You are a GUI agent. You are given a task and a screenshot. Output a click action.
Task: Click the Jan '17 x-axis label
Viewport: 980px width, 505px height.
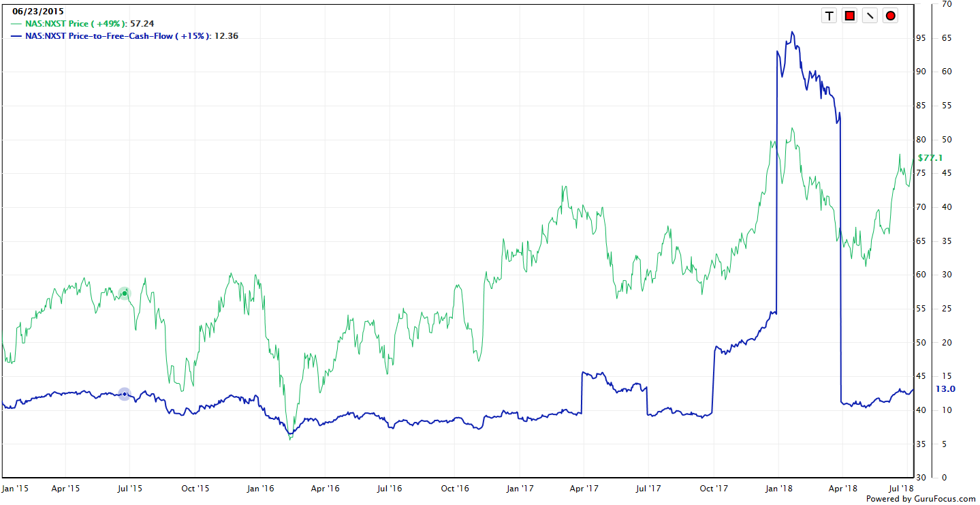(520, 488)
